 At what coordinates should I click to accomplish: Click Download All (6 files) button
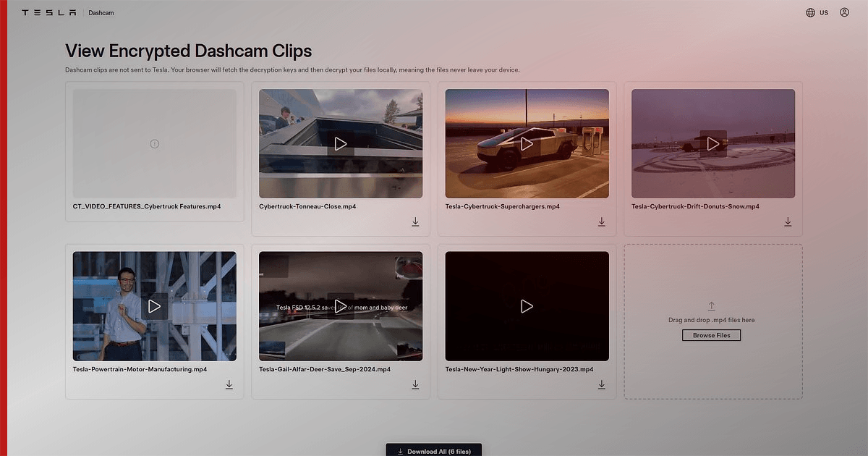pyautogui.click(x=433, y=451)
